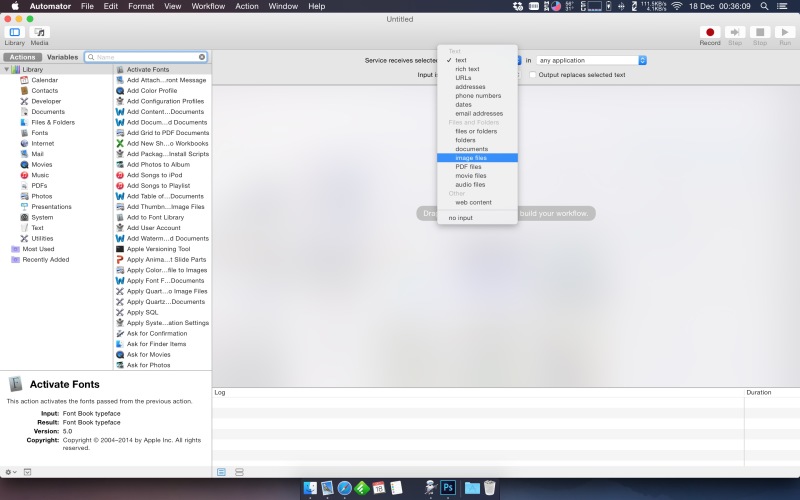Screen dimensions: 800x500
Task: Show the variables list view icon
Action: tap(239, 472)
